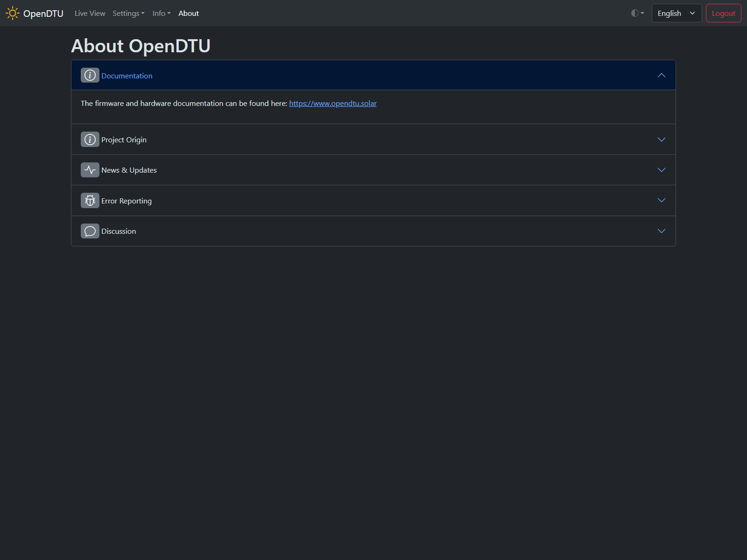This screenshot has height=560, width=747.
Task: Open the English language dropdown
Action: pyautogui.click(x=677, y=13)
